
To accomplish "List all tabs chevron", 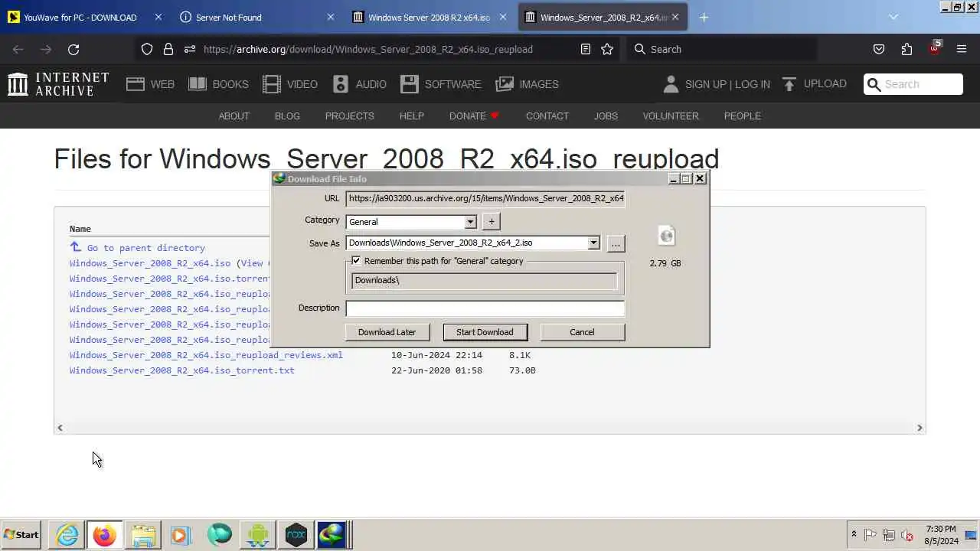I will (893, 17).
